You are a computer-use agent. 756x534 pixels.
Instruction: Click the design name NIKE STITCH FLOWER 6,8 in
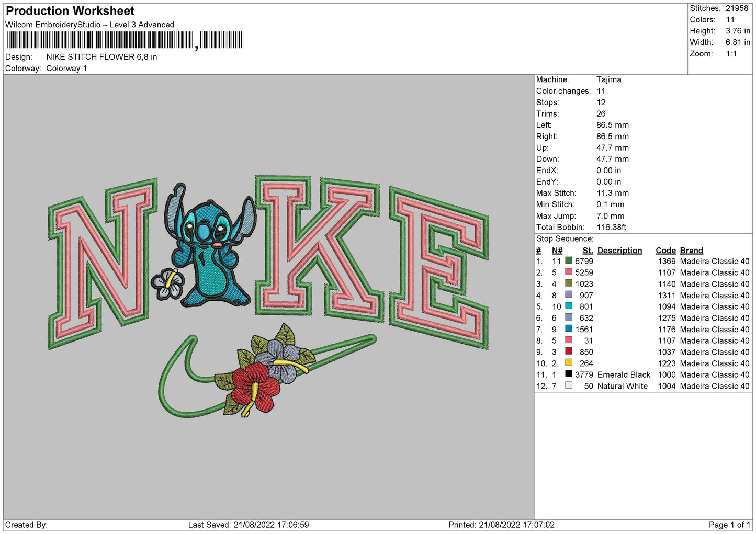pyautogui.click(x=101, y=57)
